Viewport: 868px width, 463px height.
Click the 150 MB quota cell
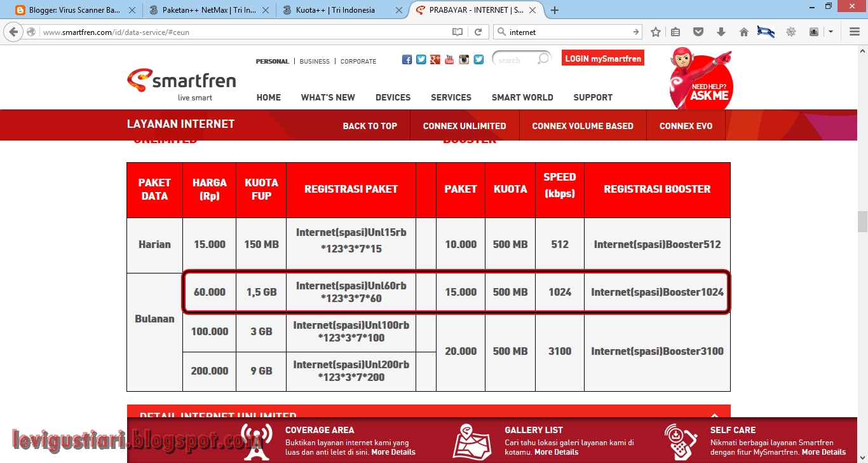261,244
